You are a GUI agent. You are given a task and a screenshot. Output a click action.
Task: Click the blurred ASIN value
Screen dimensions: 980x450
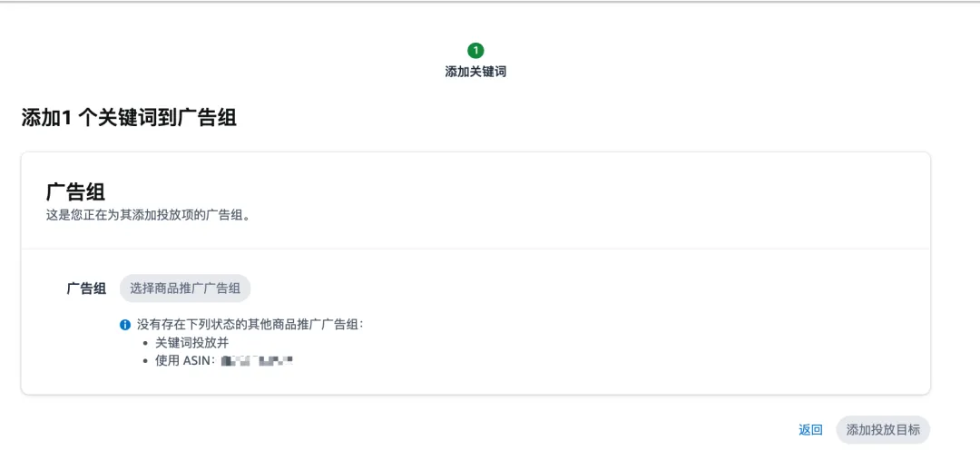tap(258, 360)
